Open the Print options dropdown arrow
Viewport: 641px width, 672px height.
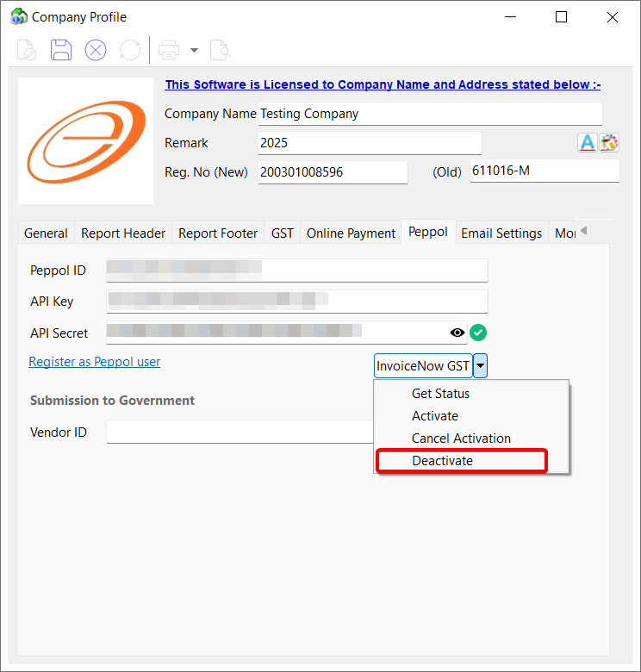point(194,50)
